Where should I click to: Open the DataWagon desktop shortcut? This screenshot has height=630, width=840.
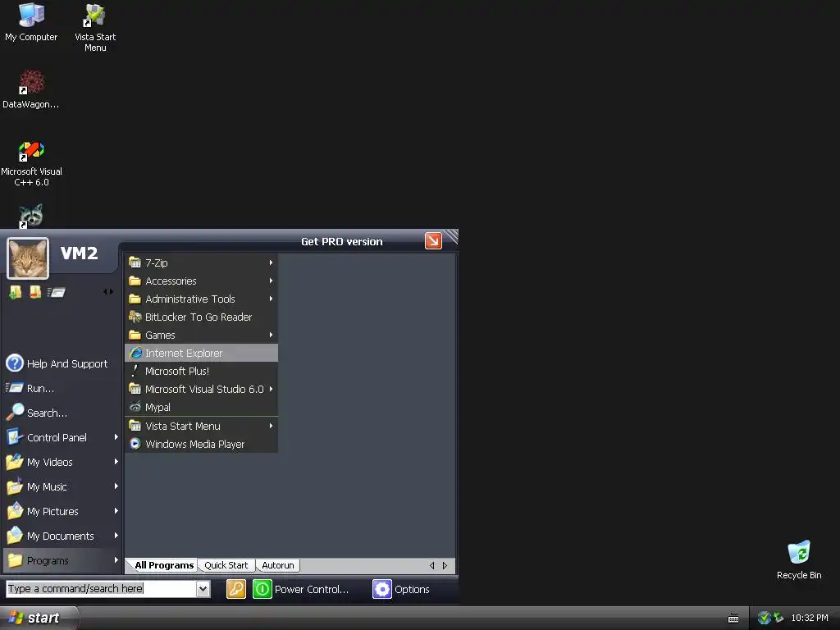pos(31,89)
